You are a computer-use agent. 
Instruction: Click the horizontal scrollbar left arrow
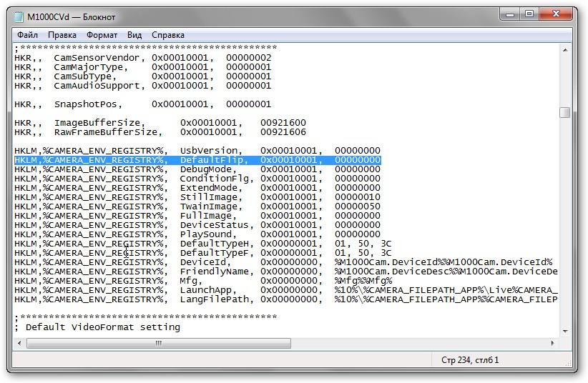click(19, 343)
